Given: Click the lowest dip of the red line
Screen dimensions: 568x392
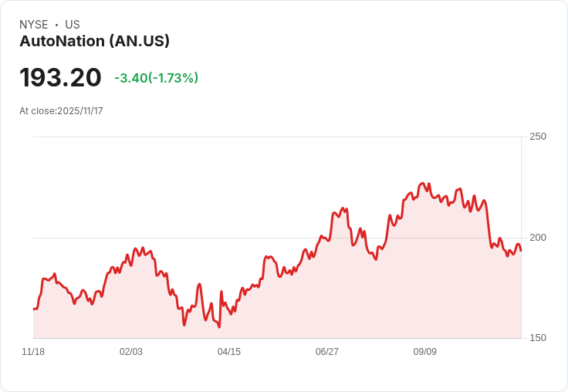Looking at the screenshot, I should click(x=219, y=327).
